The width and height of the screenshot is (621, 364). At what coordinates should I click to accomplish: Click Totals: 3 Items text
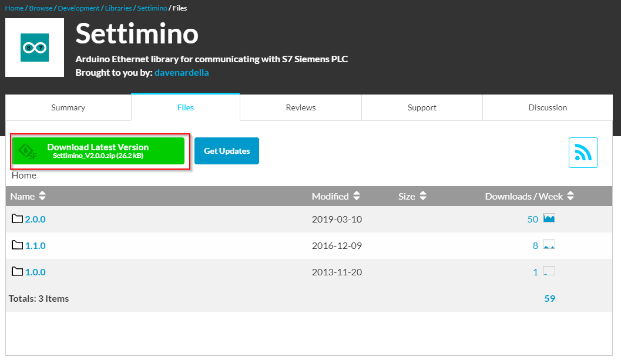39,299
